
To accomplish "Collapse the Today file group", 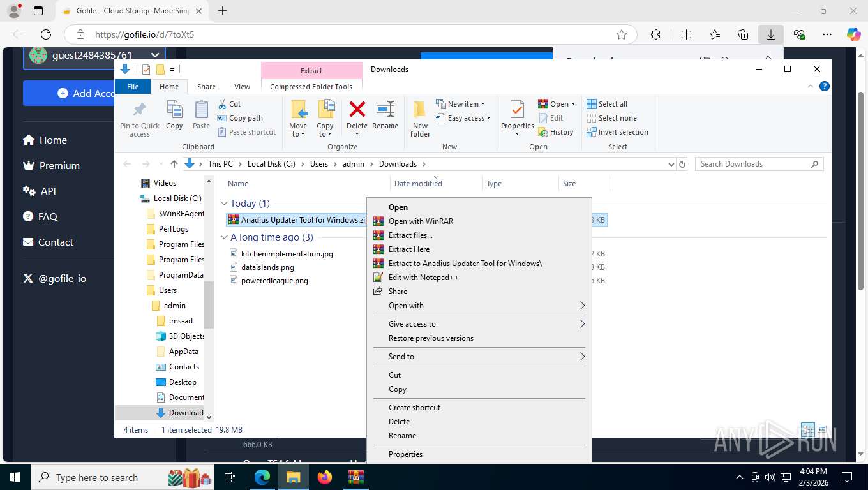I will (x=224, y=204).
